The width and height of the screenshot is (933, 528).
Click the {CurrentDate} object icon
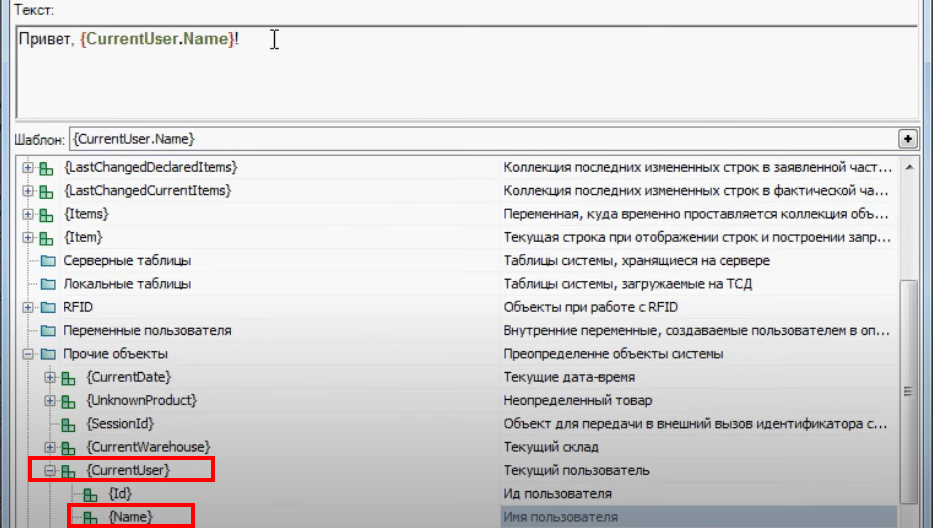(x=68, y=378)
